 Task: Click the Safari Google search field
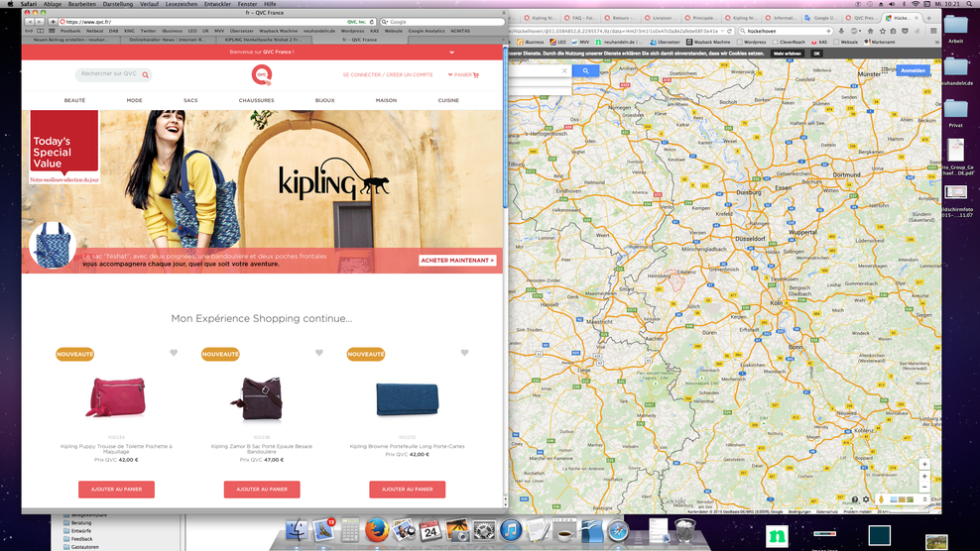pos(441,22)
